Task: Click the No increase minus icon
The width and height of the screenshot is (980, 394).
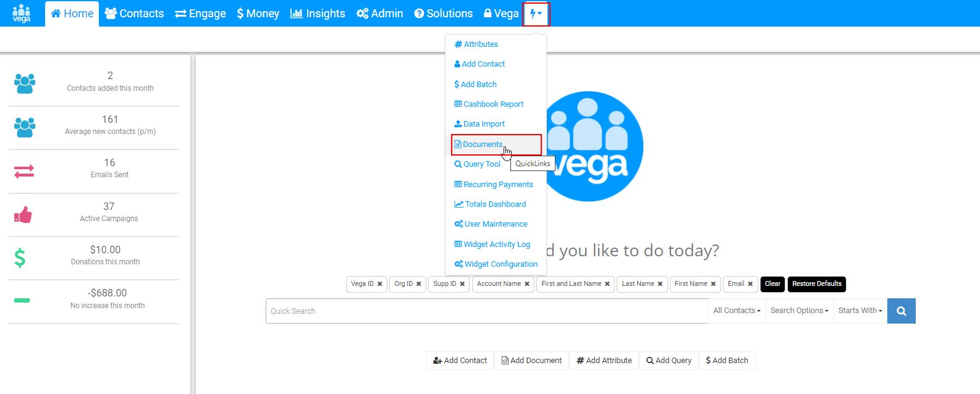Action: click(x=22, y=301)
